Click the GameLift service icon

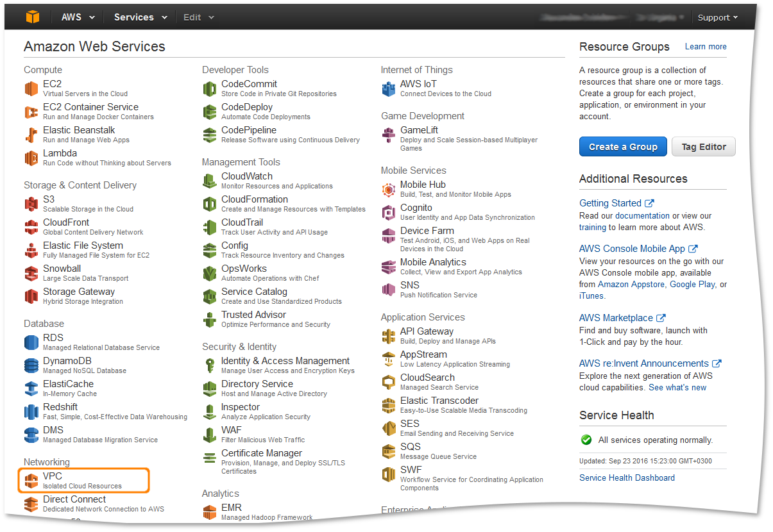388,134
